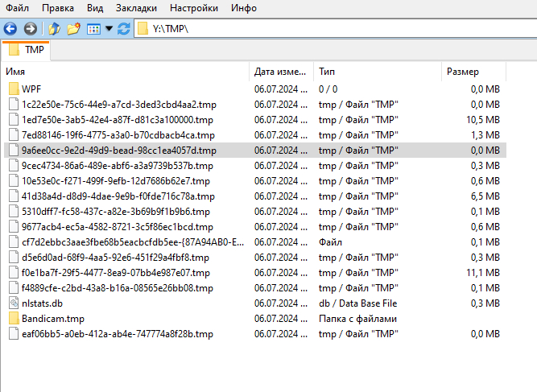Select file 5310dff7-fc58-437c-a82e-3b69b9f1b9b6.tmp
Screen dimensions: 537x392
(116, 212)
